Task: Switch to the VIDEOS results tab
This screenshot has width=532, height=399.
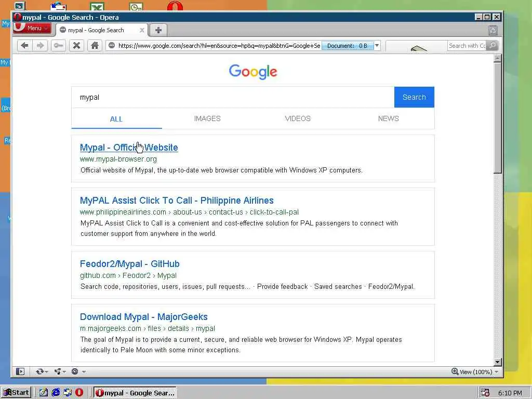Action: coord(298,119)
